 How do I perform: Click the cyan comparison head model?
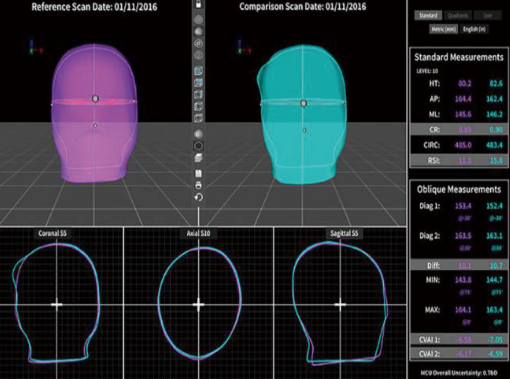click(x=302, y=115)
